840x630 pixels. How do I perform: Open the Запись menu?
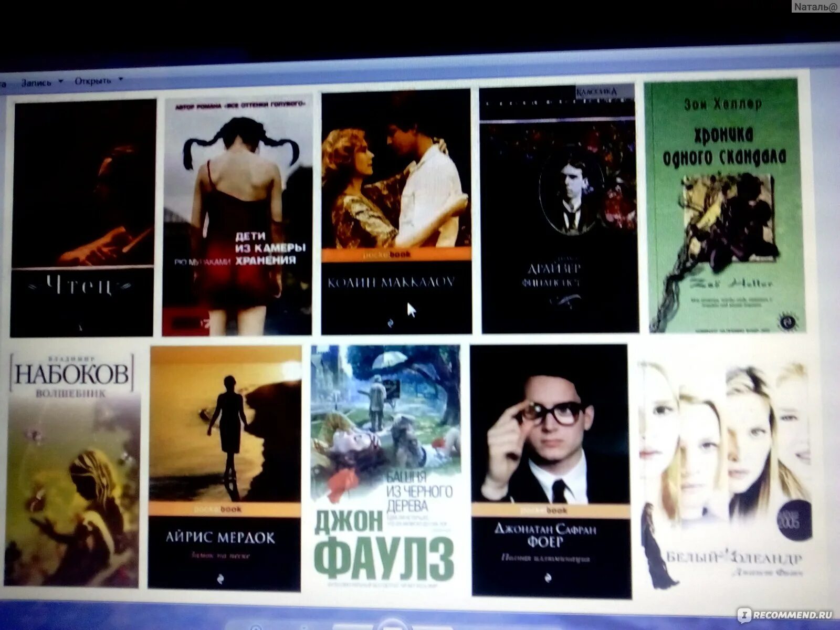click(x=36, y=82)
